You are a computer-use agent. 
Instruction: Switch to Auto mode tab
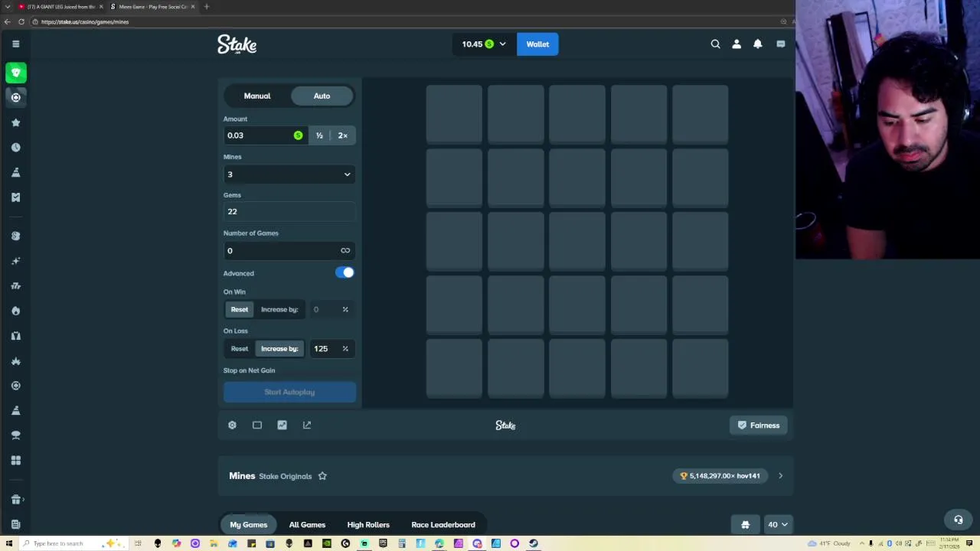point(322,96)
